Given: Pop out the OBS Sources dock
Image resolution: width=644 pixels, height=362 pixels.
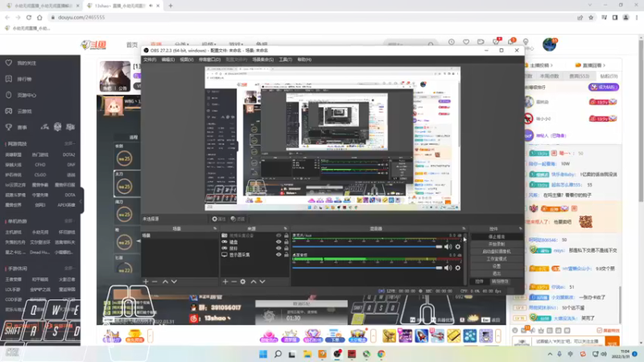Looking at the screenshot, I should pyautogui.click(x=286, y=228).
